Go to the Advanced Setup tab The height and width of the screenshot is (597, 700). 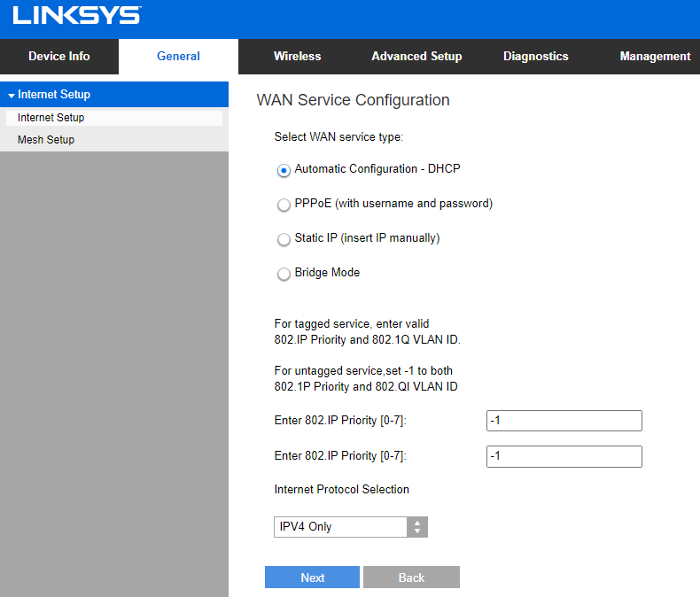click(416, 56)
